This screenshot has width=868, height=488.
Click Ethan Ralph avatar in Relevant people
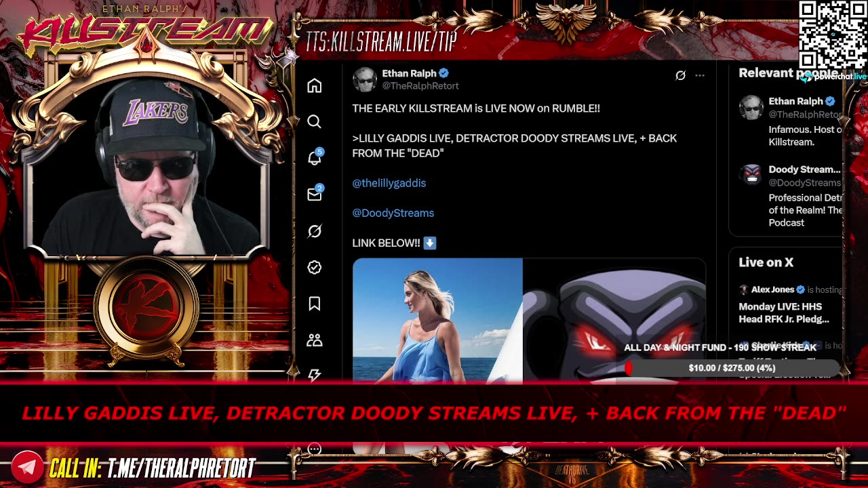coord(751,108)
